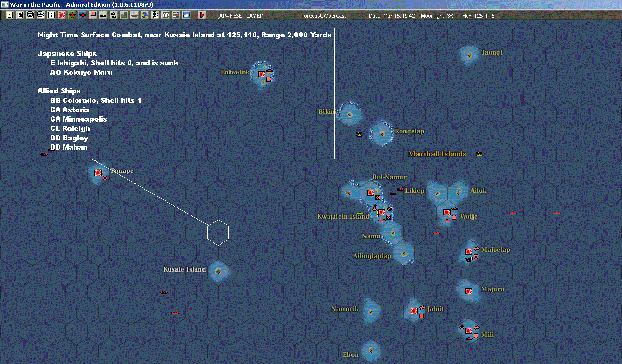Select the Japanese base icon at Majuro
Image resolution: width=622 pixels, height=364 pixels.
click(x=469, y=291)
